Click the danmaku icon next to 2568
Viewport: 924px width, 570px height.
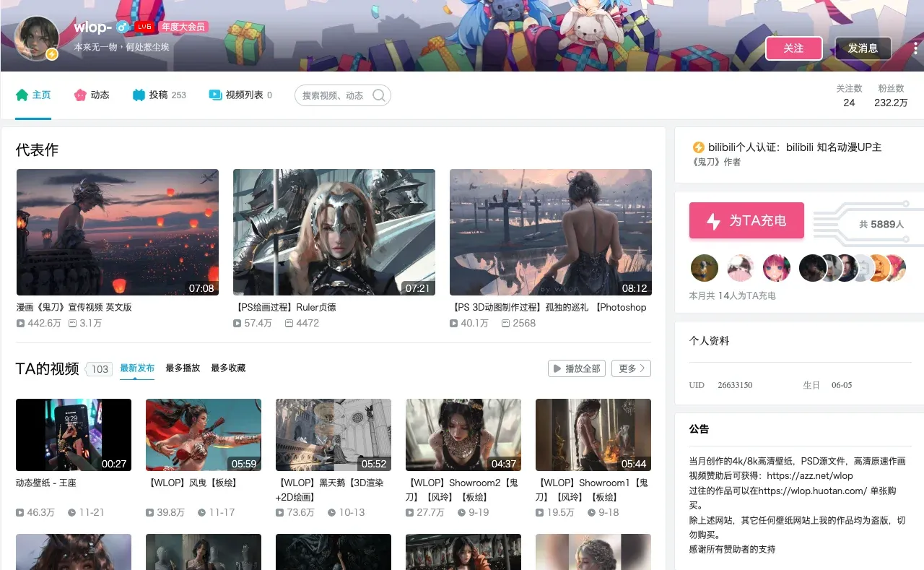point(505,324)
